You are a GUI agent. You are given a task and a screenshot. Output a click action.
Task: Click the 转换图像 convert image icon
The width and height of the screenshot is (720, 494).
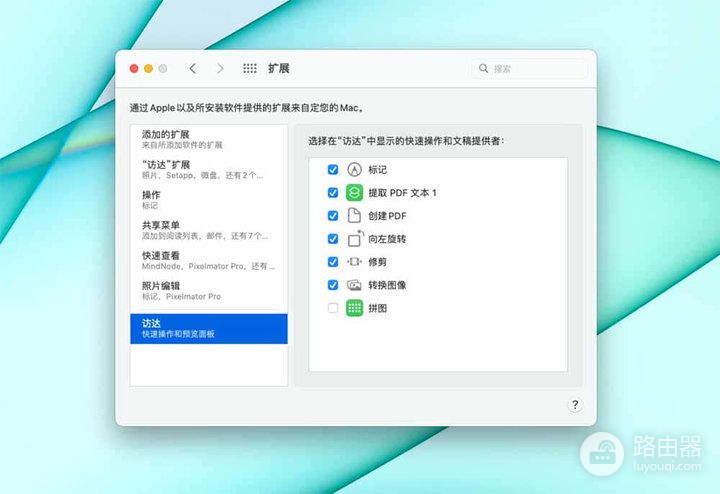point(354,285)
